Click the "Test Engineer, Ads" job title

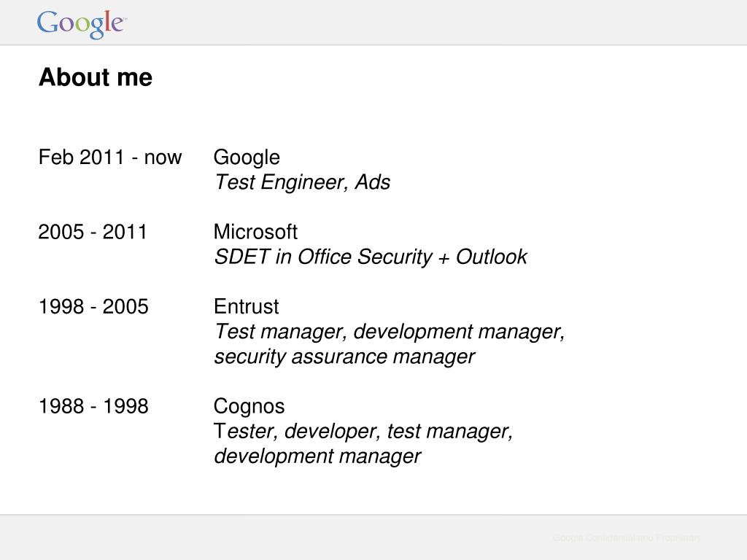pyautogui.click(x=302, y=182)
